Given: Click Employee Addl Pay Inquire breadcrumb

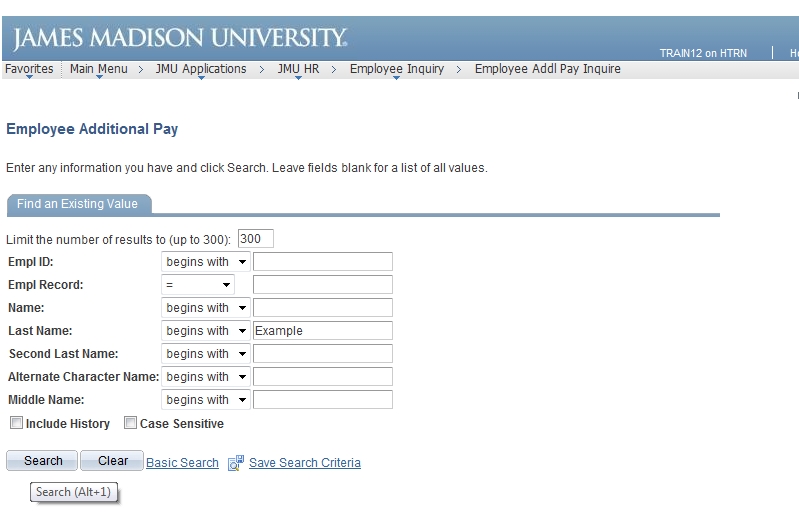Looking at the screenshot, I should 547,69.
